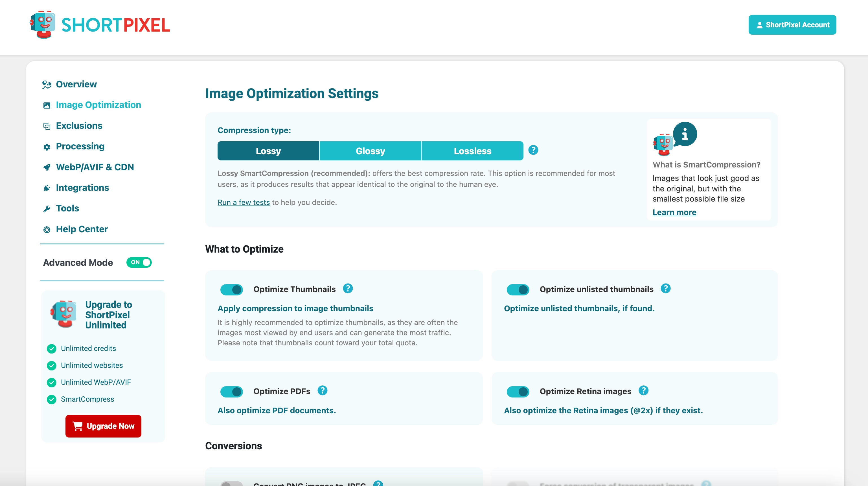This screenshot has width=868, height=486.
Task: Click the Compression type label
Action: 254,130
